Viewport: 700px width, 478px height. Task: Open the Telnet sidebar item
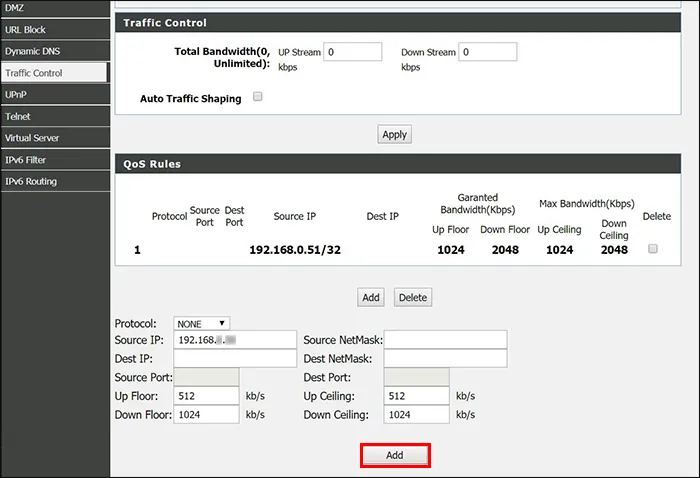point(55,116)
